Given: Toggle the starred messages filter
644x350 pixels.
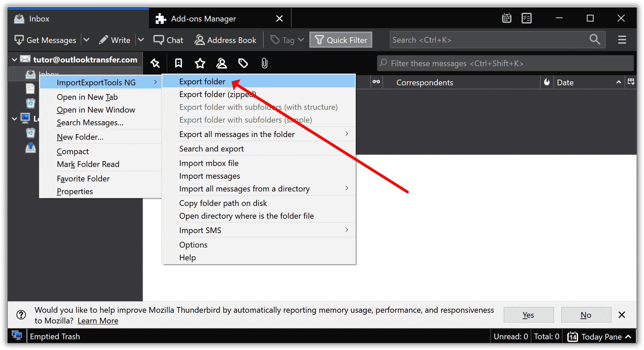Looking at the screenshot, I should pyautogui.click(x=200, y=63).
